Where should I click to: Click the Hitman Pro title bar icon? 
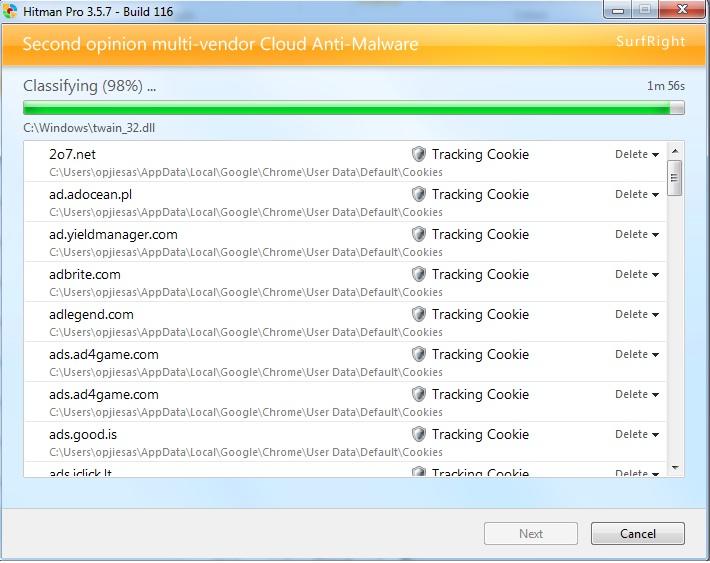coord(10,11)
